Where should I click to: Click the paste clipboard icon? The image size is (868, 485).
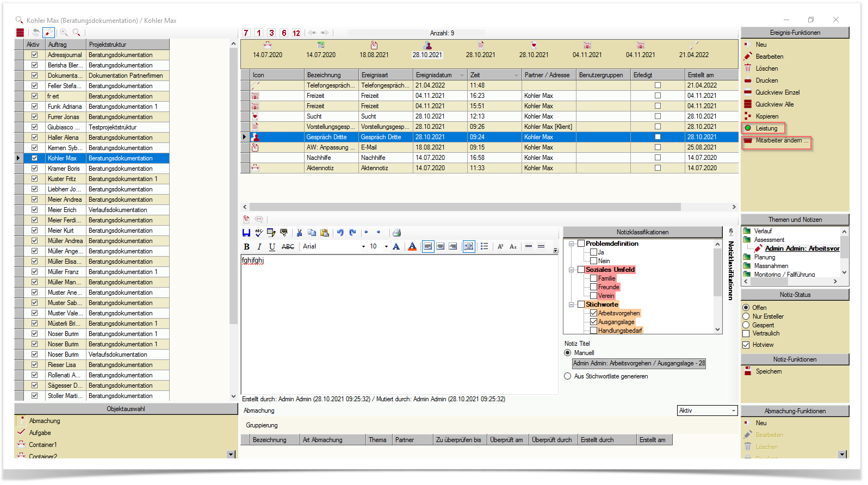pyautogui.click(x=325, y=233)
